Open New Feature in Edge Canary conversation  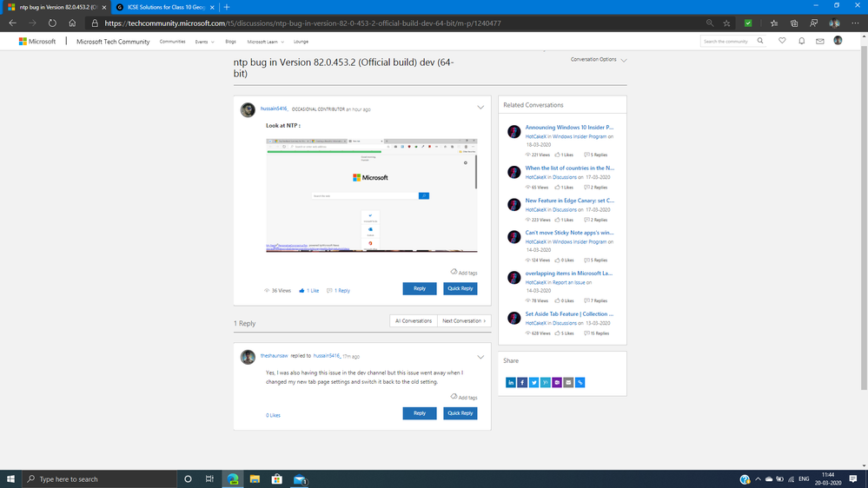pos(570,201)
